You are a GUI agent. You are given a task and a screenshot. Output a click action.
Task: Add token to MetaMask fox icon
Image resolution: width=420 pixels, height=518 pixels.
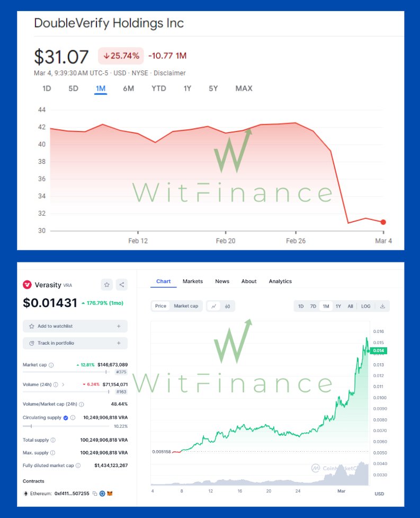(110, 494)
